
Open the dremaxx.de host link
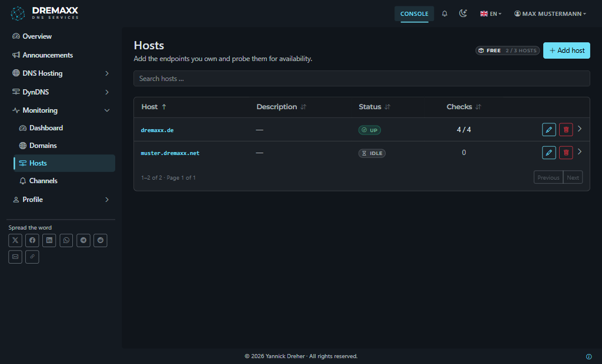pos(157,130)
